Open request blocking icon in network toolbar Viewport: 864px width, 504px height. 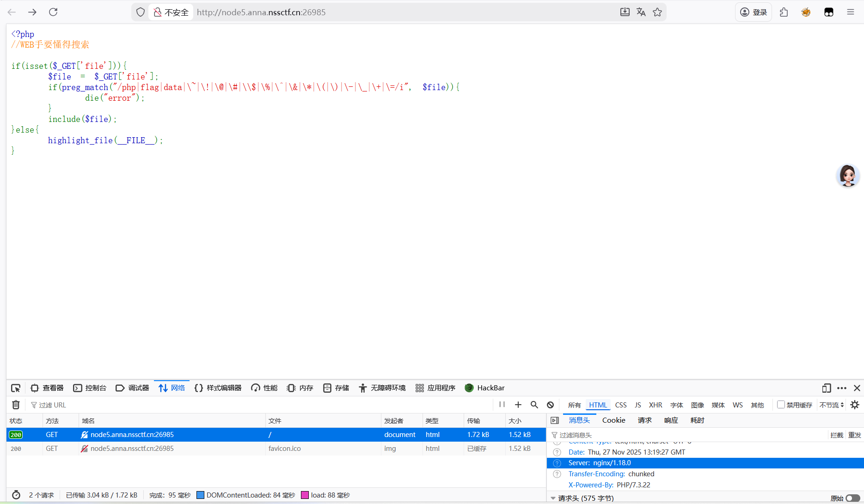click(550, 405)
